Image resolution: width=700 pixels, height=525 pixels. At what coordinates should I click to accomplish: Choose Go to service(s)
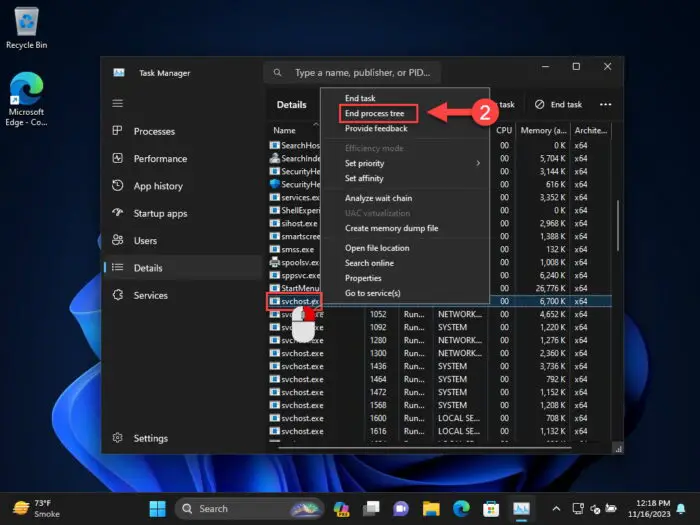[372, 293]
